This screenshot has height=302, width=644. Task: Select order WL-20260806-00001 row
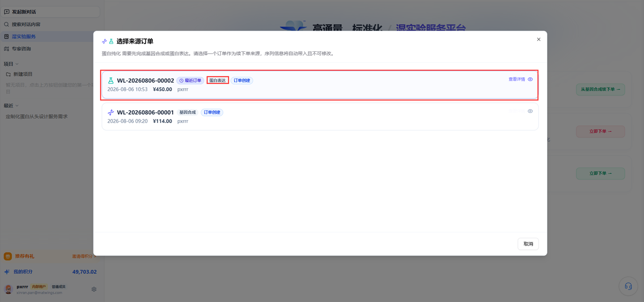click(320, 117)
